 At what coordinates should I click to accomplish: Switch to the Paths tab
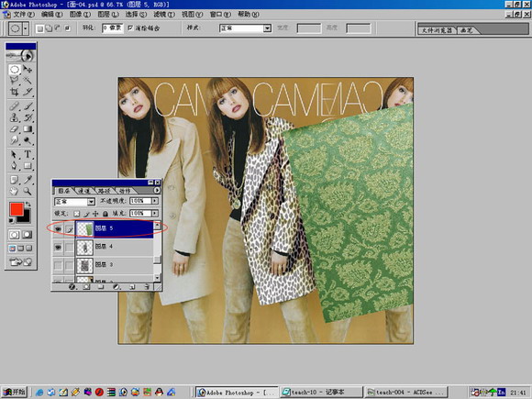coord(104,191)
